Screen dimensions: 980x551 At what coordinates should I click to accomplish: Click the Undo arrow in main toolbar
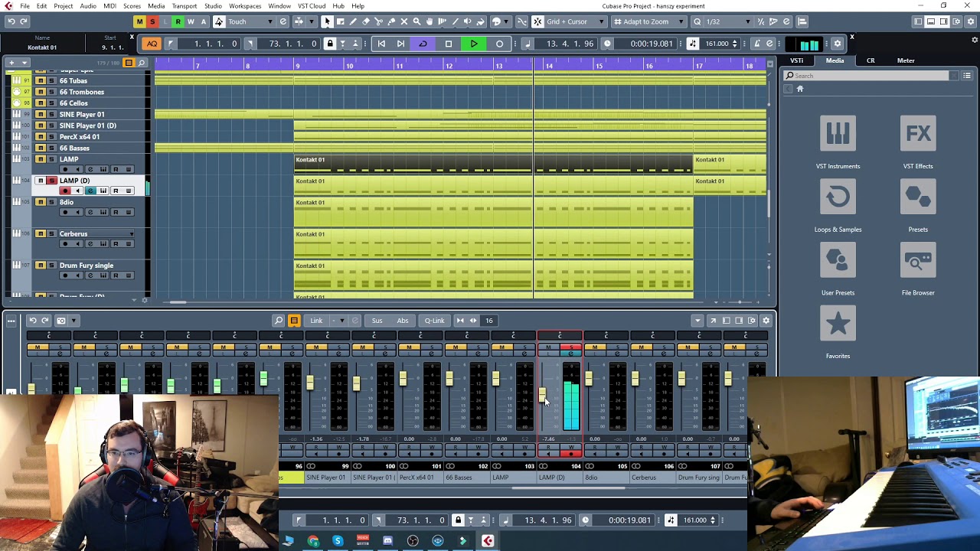tap(11, 21)
